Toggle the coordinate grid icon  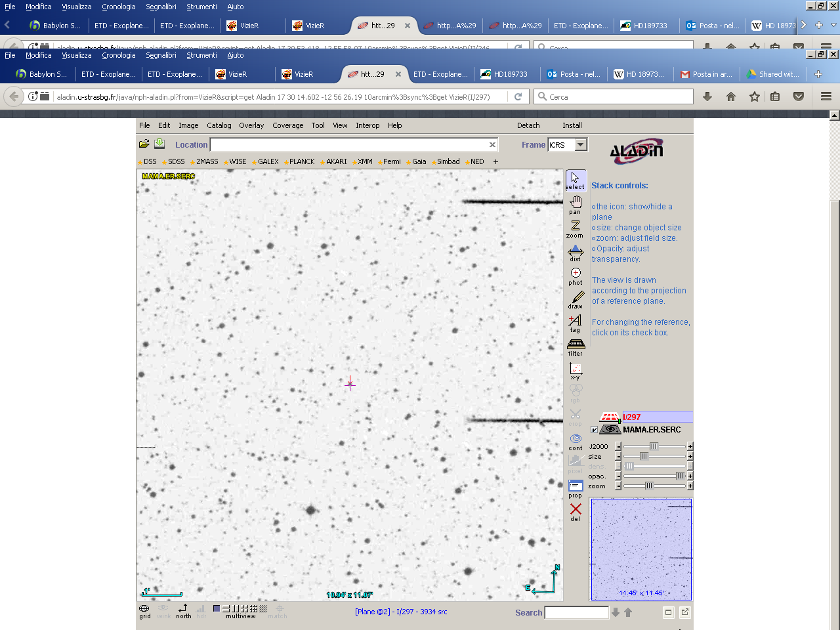(144, 611)
